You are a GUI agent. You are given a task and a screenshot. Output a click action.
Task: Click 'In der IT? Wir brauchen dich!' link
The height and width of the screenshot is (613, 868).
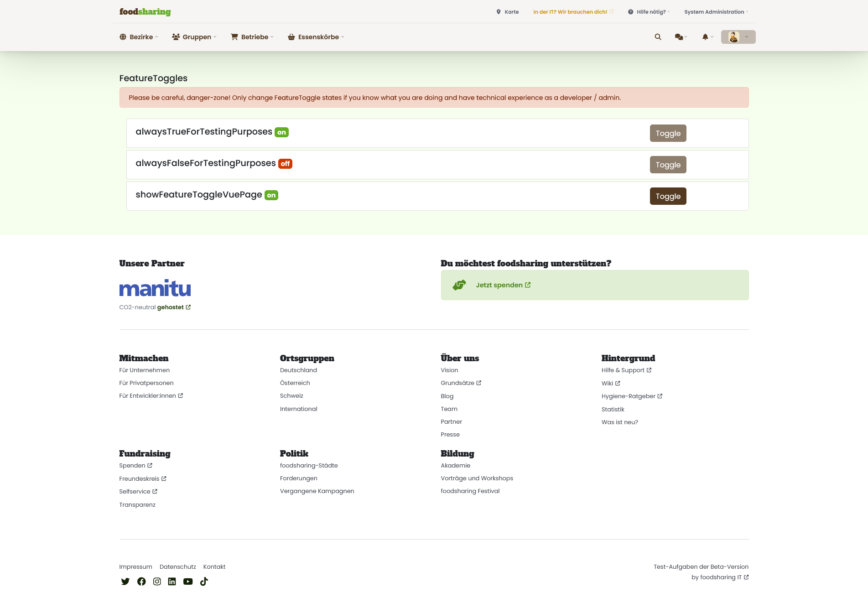click(x=573, y=12)
